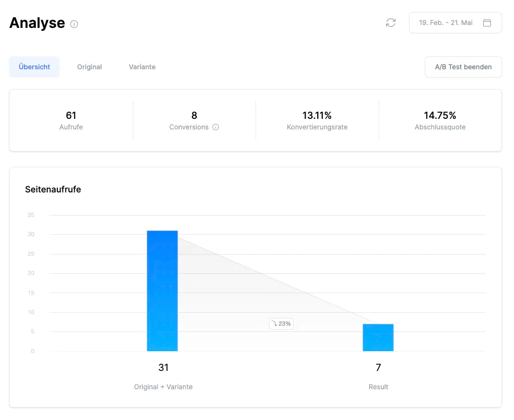514x420 pixels.
Task: Open the Original tab
Action: pos(90,67)
